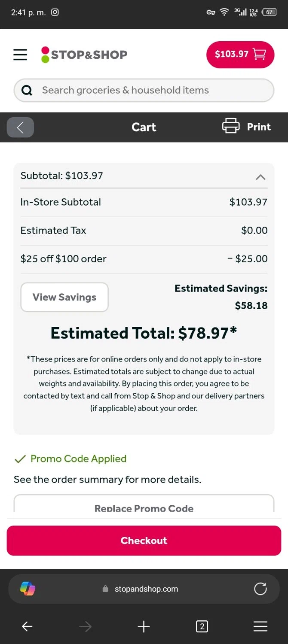Click the View Savings button
288x644 pixels.
(x=64, y=297)
